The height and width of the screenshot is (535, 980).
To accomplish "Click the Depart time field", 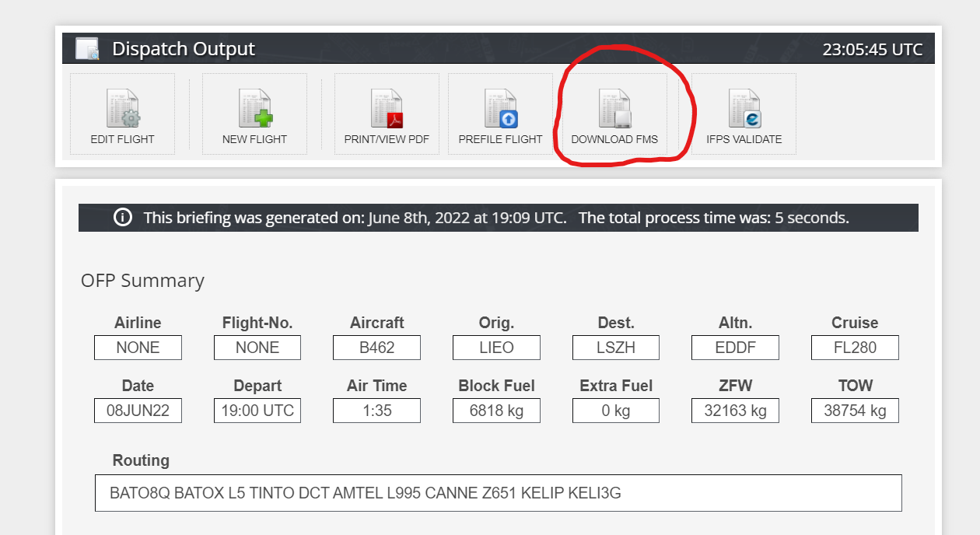I will [x=257, y=411].
